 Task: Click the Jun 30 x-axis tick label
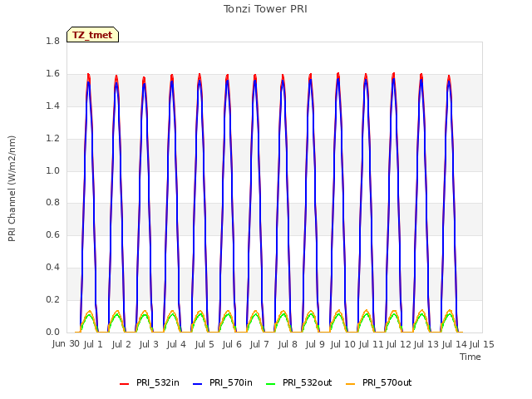click(x=66, y=344)
